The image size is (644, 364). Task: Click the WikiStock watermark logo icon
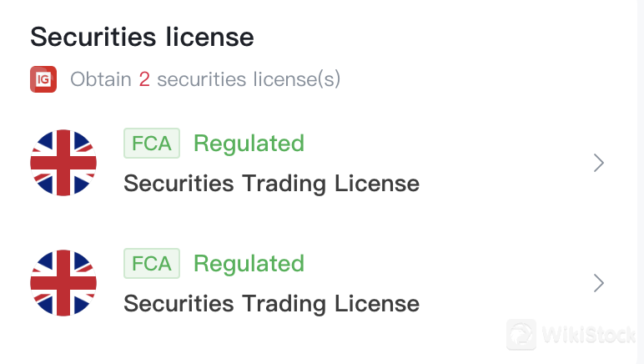[521, 334]
